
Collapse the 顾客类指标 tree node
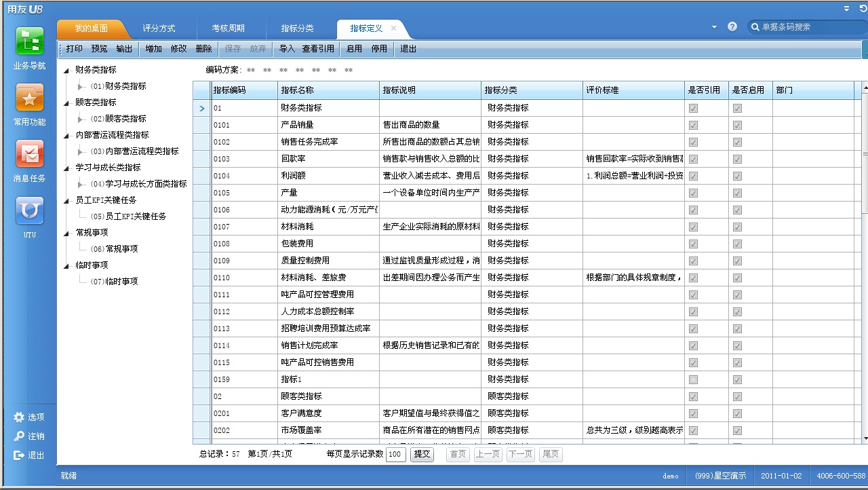[66, 102]
